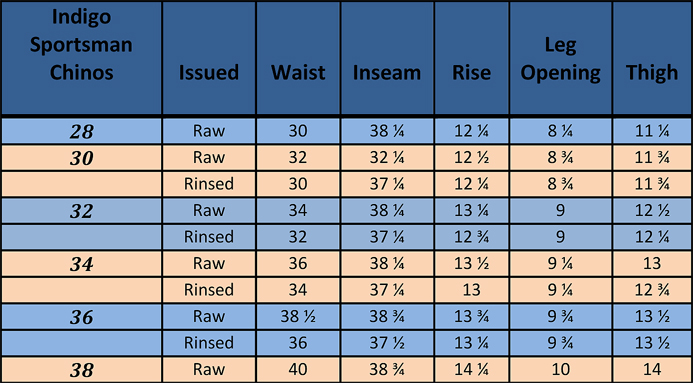
Task: Click size 38 row label
Action: click(x=81, y=370)
